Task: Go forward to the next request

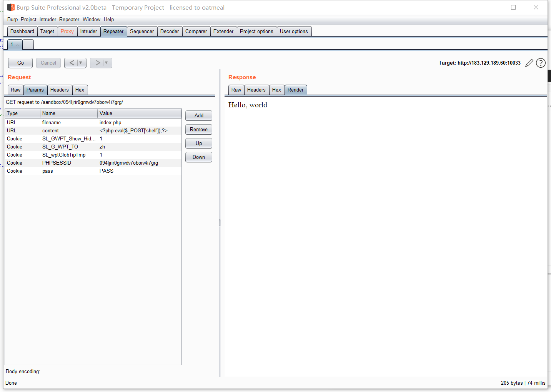Action: click(x=98, y=63)
